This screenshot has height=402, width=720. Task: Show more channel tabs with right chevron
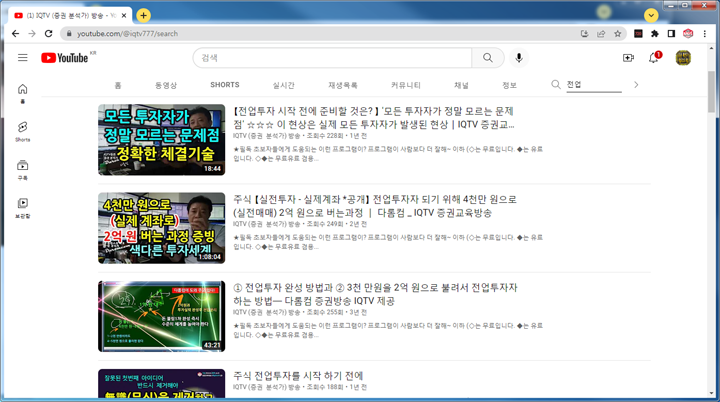[x=636, y=85]
